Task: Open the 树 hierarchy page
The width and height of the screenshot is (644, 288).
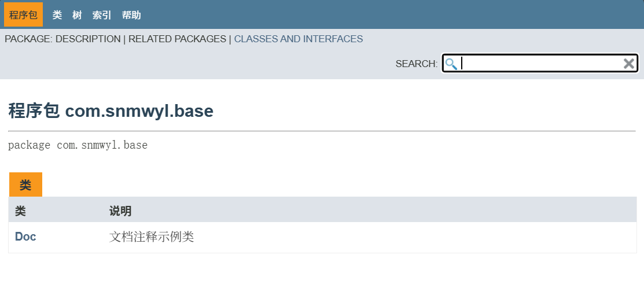Action: click(77, 15)
